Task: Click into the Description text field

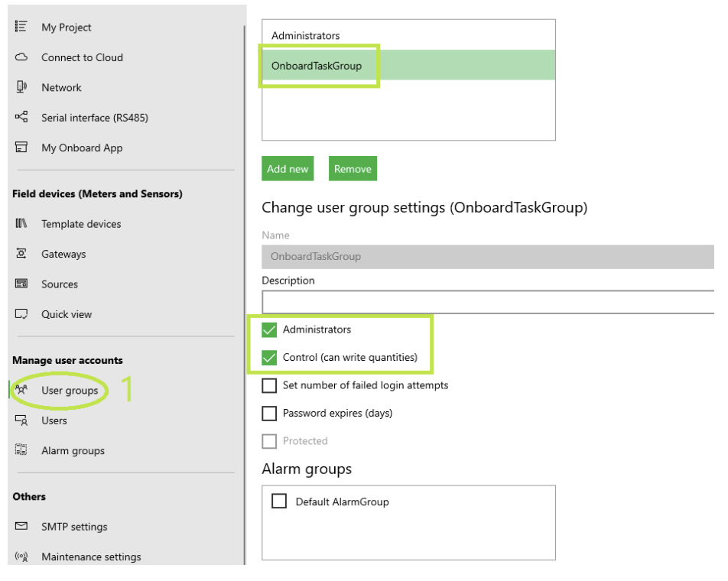Action: [488, 303]
